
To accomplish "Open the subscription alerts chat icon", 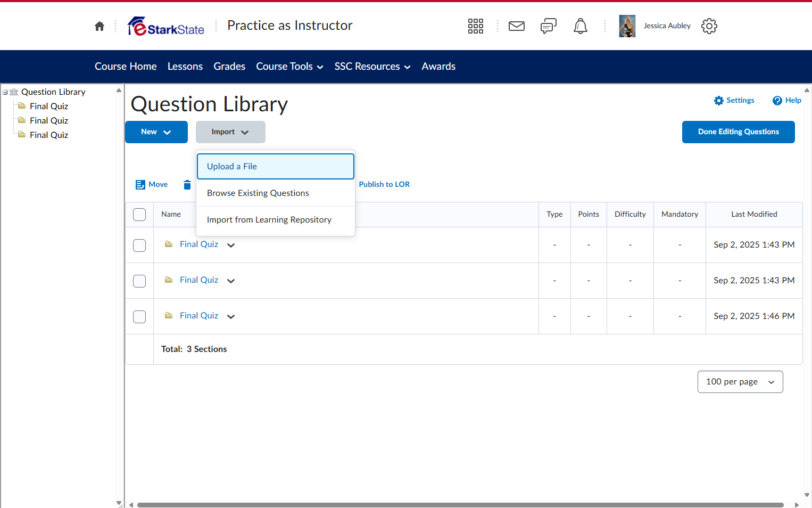I will [549, 26].
